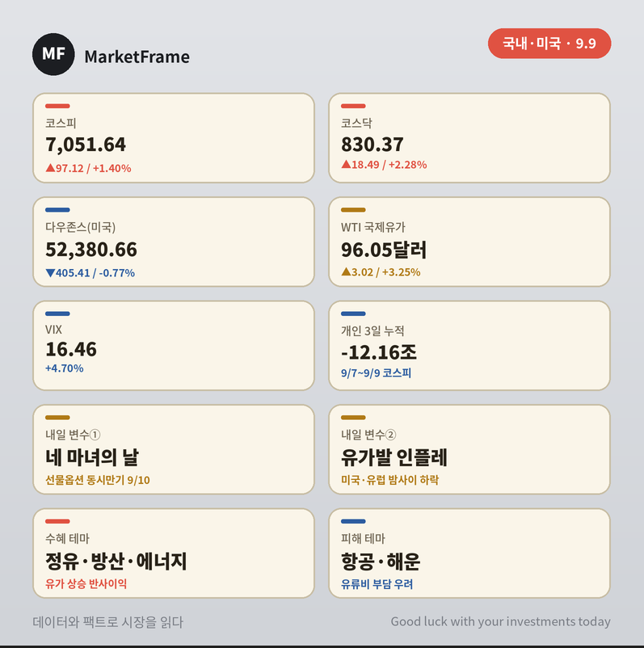Click the blue down-triangle on the 다우존스 card

click(50, 273)
